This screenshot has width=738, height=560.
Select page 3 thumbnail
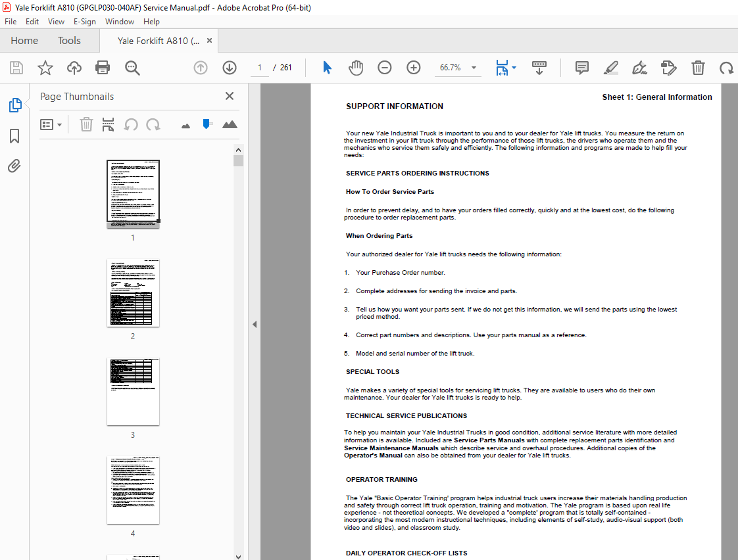[134, 391]
